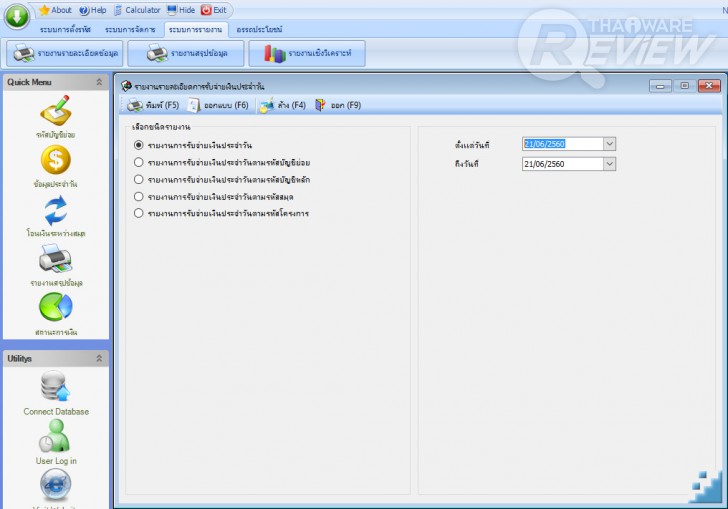Click the รายงานสรุปข้อมูล ribbon button

tap(186, 53)
